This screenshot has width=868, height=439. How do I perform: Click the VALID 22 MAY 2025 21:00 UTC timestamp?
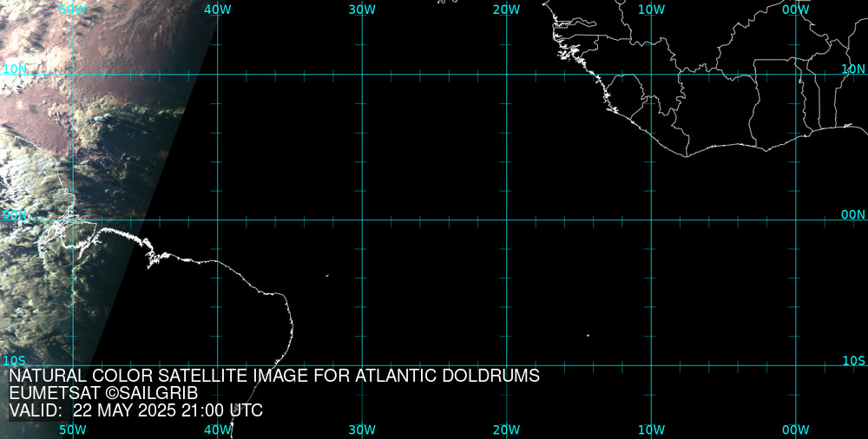point(136,410)
